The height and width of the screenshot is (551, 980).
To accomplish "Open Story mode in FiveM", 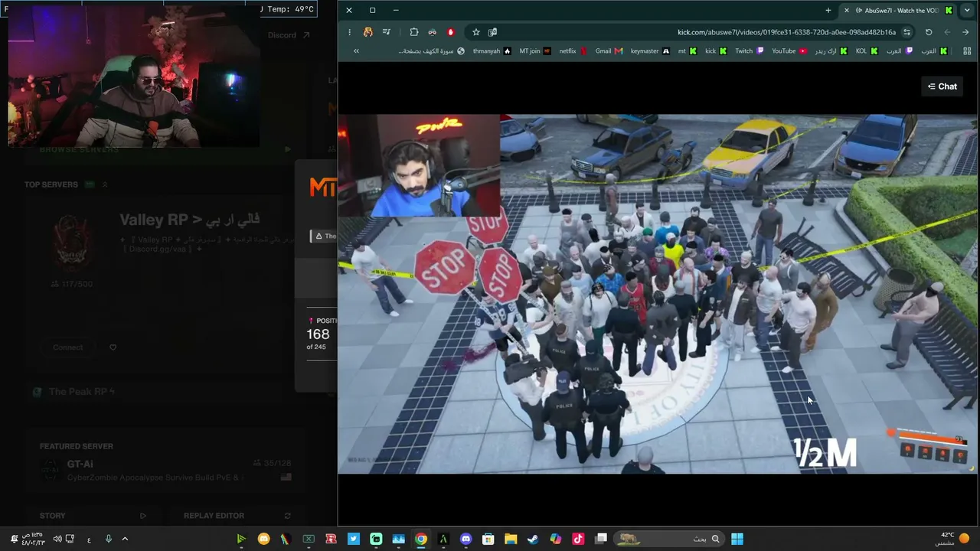I will (x=93, y=516).
